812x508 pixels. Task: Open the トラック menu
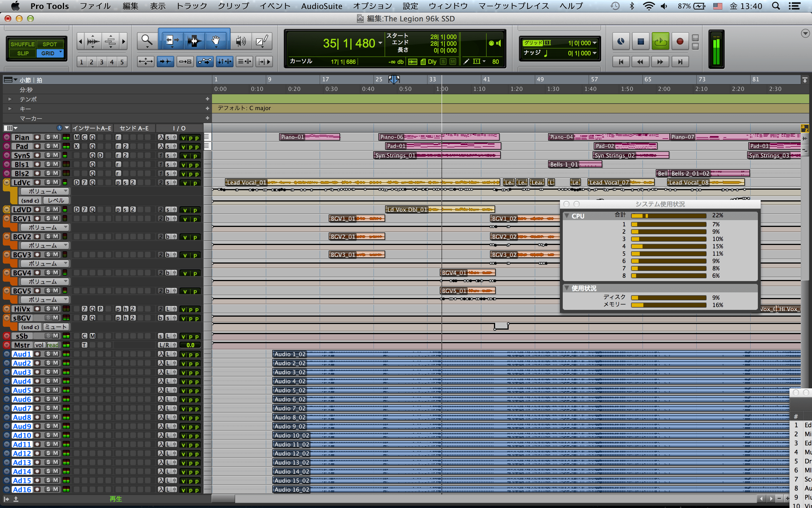[x=192, y=6]
